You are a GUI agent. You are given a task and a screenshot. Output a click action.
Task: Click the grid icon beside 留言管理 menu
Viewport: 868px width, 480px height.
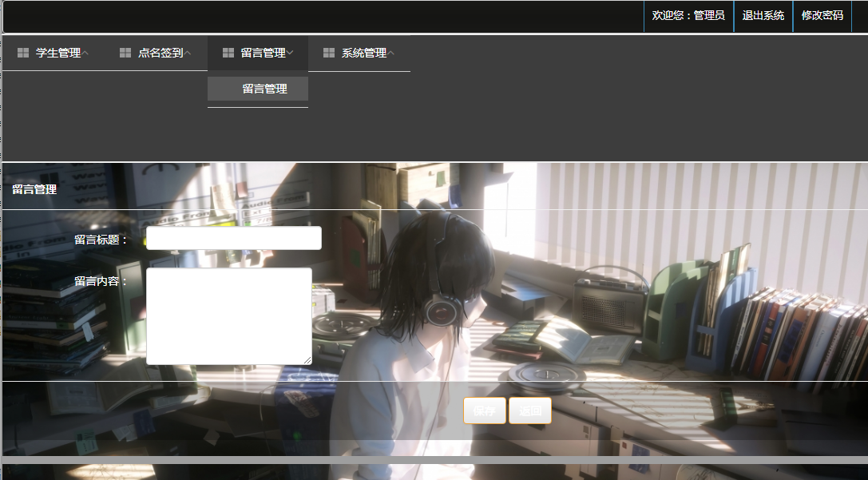pyautogui.click(x=228, y=53)
